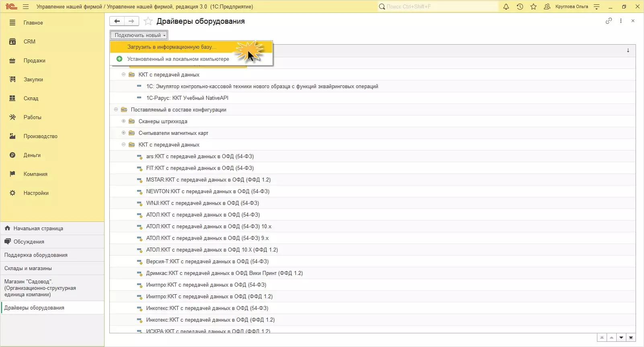Click the Компания flag icon
This screenshot has width=644, height=347.
12,174
